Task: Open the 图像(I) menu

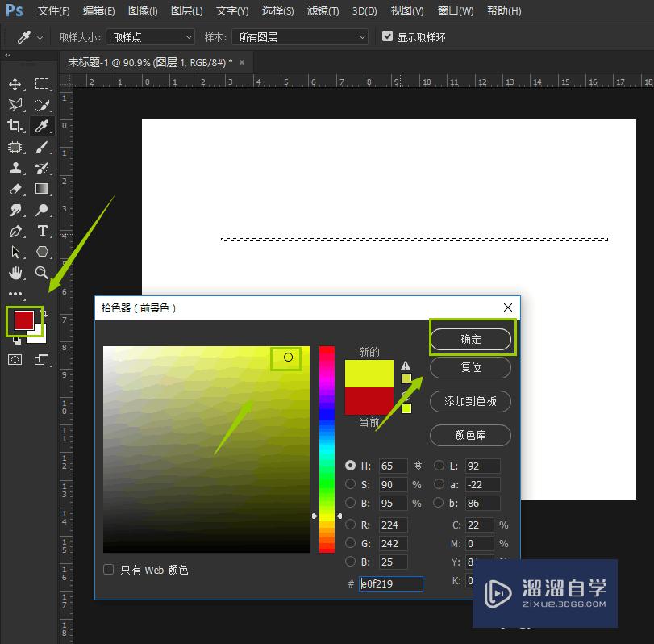Action: tap(143, 10)
